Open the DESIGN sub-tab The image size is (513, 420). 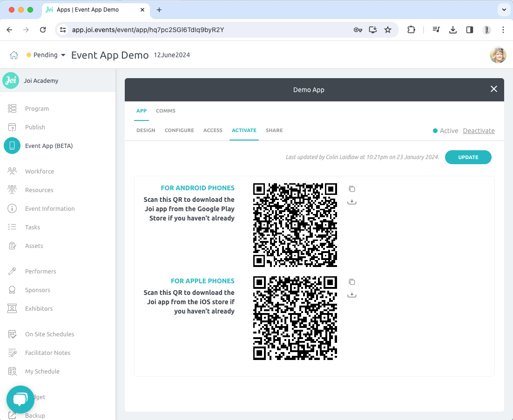coord(146,130)
